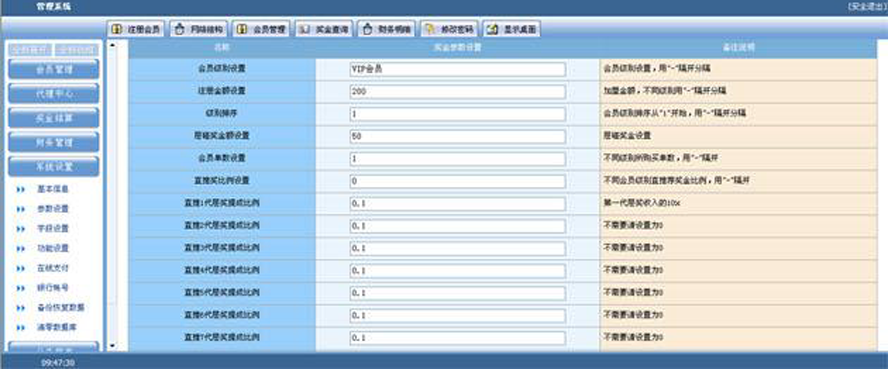Collapse the 系统设置 sidebar section
This screenshot has width=888, height=369.
(x=54, y=167)
